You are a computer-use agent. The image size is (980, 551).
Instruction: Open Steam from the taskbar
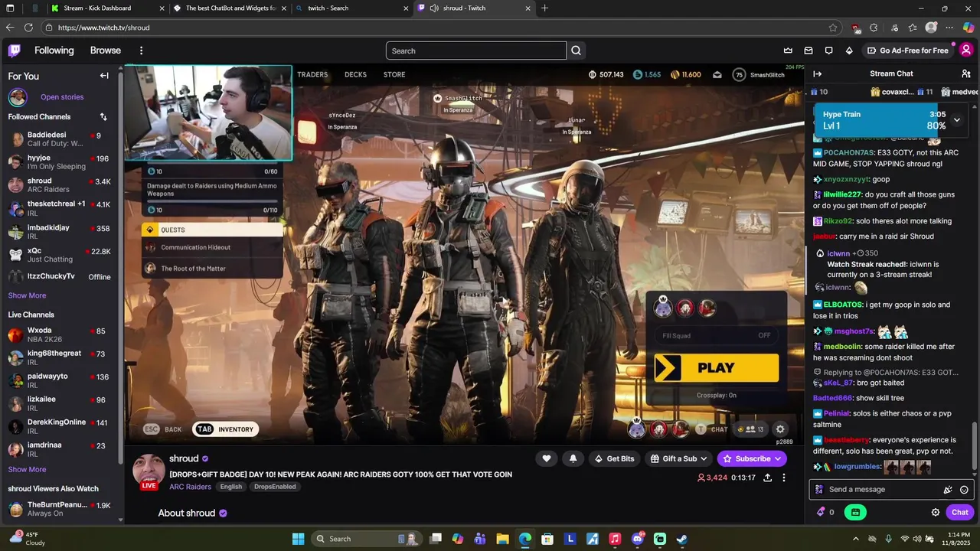[681, 539]
